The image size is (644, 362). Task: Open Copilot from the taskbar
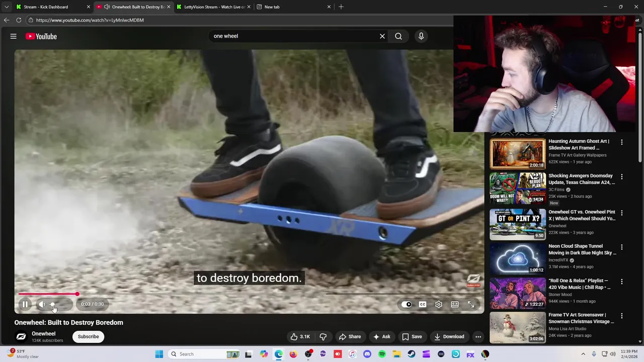pyautogui.click(x=264, y=354)
